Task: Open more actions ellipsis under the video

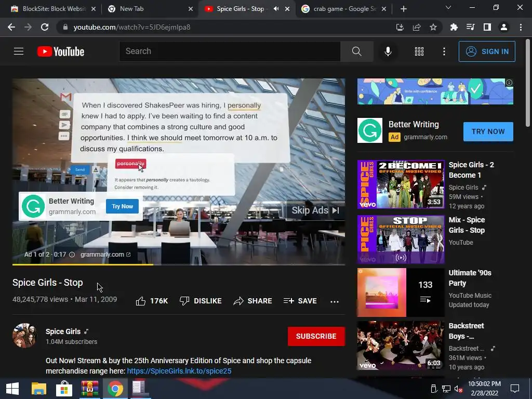Action: (x=335, y=301)
